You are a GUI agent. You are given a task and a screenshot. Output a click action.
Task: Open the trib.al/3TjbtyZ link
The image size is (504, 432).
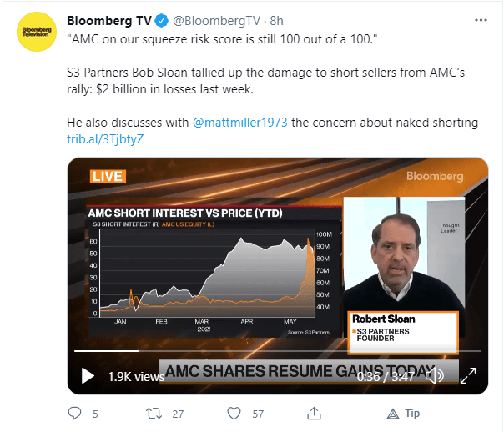pyautogui.click(x=105, y=139)
